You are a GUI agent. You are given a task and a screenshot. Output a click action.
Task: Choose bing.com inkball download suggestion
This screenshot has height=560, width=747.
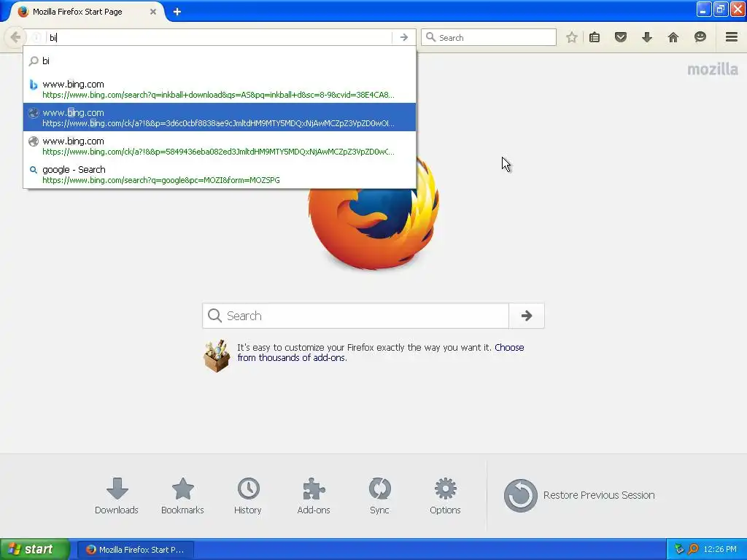point(220,89)
